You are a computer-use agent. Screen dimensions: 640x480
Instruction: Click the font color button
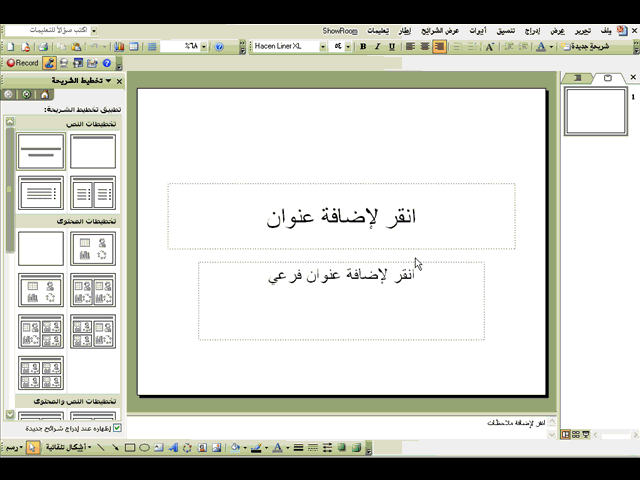(541, 47)
